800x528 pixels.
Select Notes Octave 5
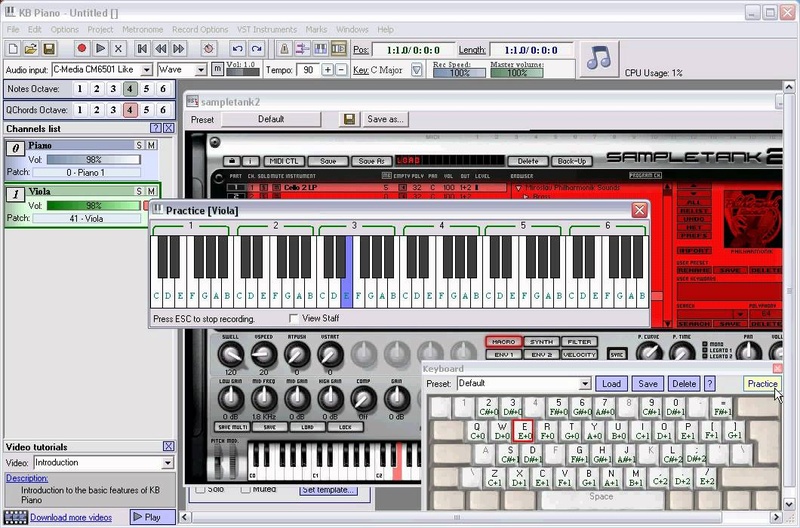click(x=146, y=89)
